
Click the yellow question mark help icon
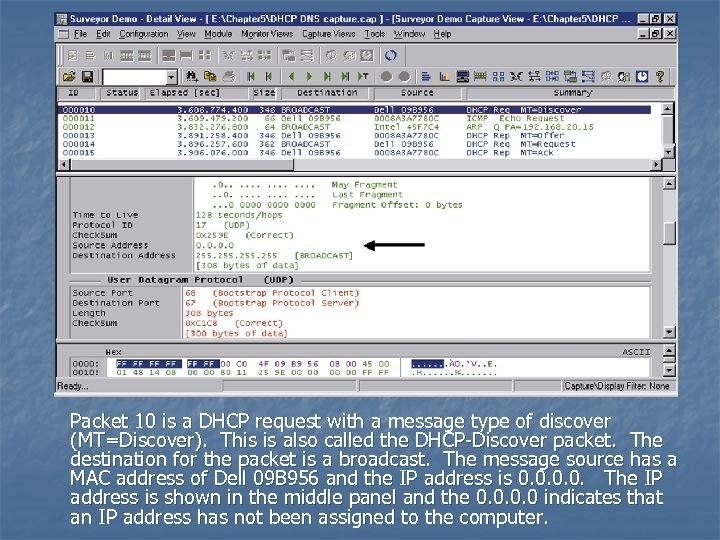[660, 76]
